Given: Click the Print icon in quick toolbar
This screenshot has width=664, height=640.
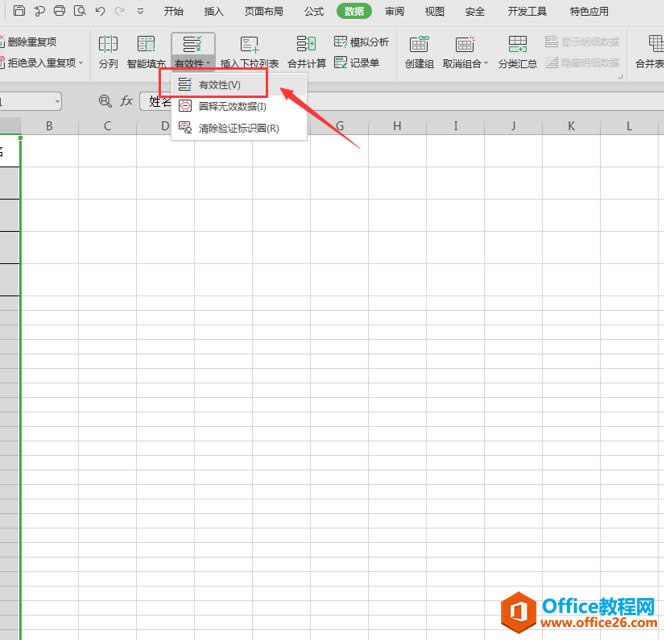Looking at the screenshot, I should tap(59, 10).
